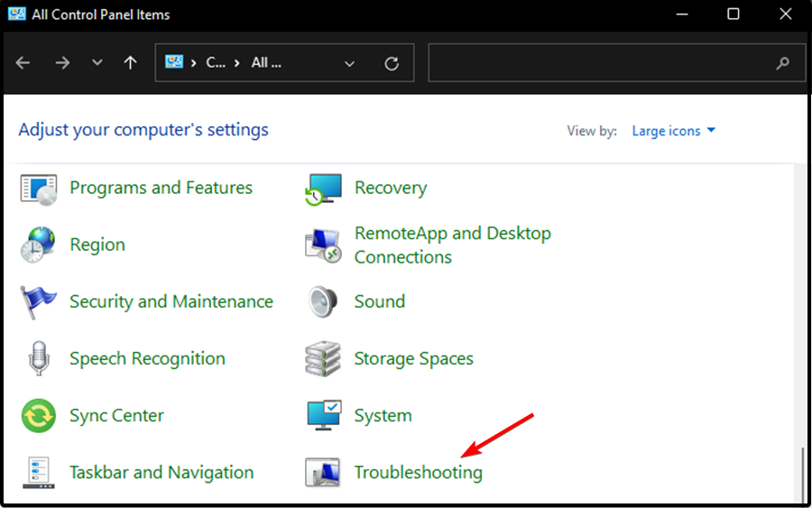
Task: Refresh the Control Panel view
Action: [x=392, y=63]
